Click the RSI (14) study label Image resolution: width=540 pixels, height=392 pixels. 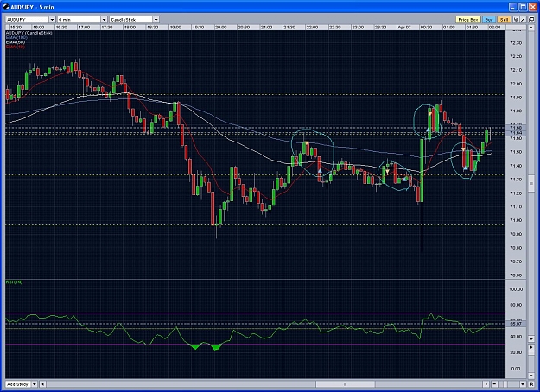15,282
